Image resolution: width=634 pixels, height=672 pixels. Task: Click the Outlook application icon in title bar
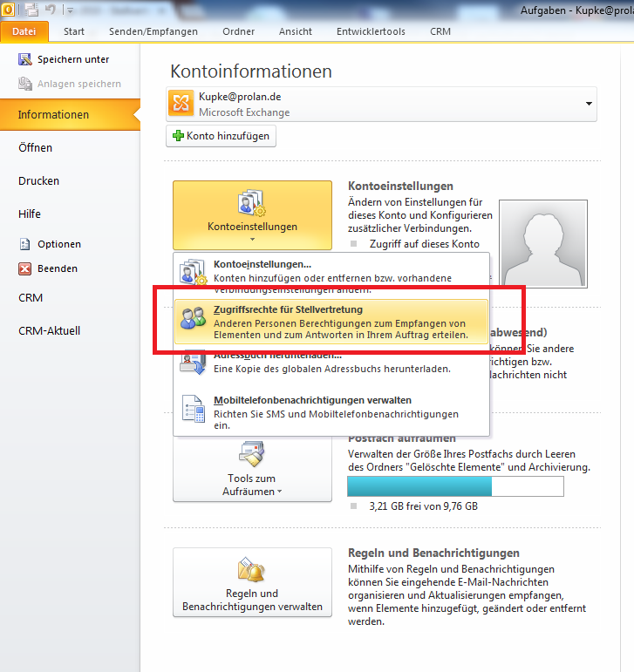pyautogui.click(x=9, y=10)
